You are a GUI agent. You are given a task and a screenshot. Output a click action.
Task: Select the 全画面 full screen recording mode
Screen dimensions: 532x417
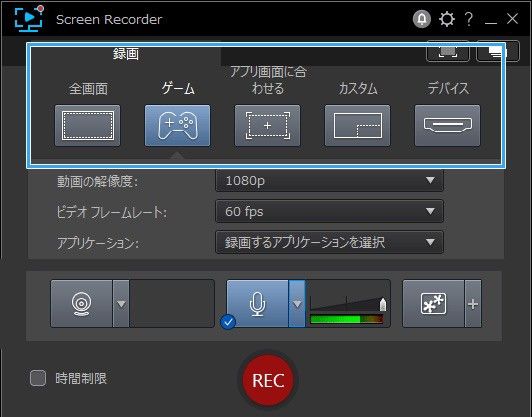click(88, 126)
